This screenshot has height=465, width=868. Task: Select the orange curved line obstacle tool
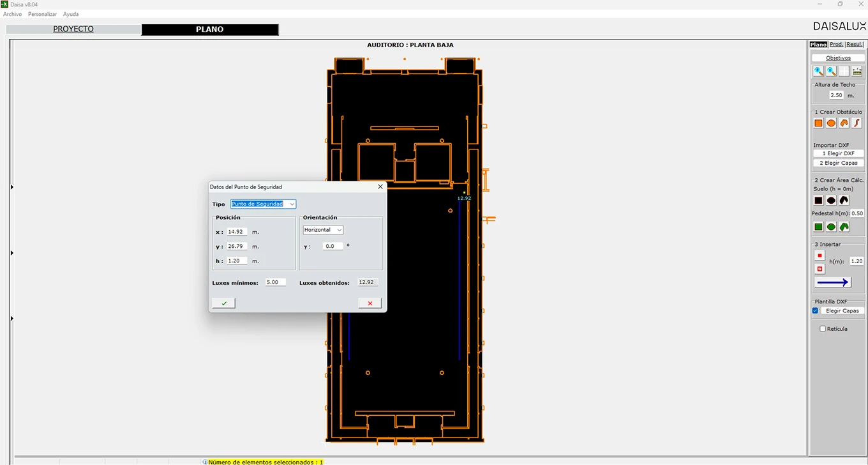pos(857,123)
